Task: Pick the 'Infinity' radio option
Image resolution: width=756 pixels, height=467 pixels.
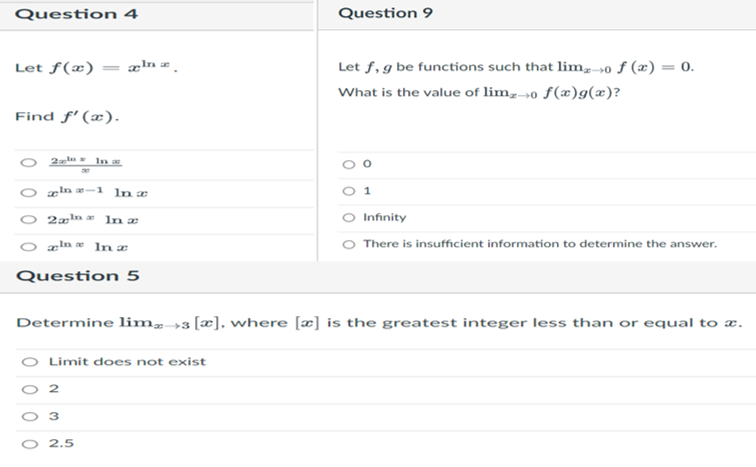Action: click(349, 217)
